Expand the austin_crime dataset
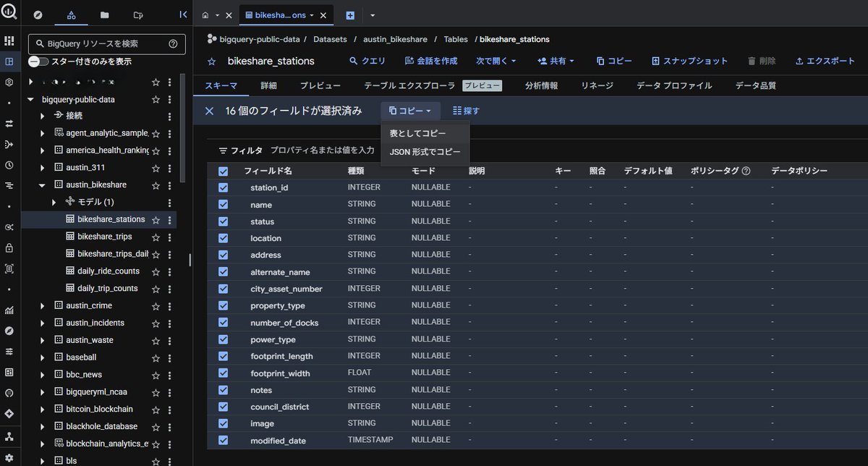Screen dimensions: 868x466 coord(41,305)
